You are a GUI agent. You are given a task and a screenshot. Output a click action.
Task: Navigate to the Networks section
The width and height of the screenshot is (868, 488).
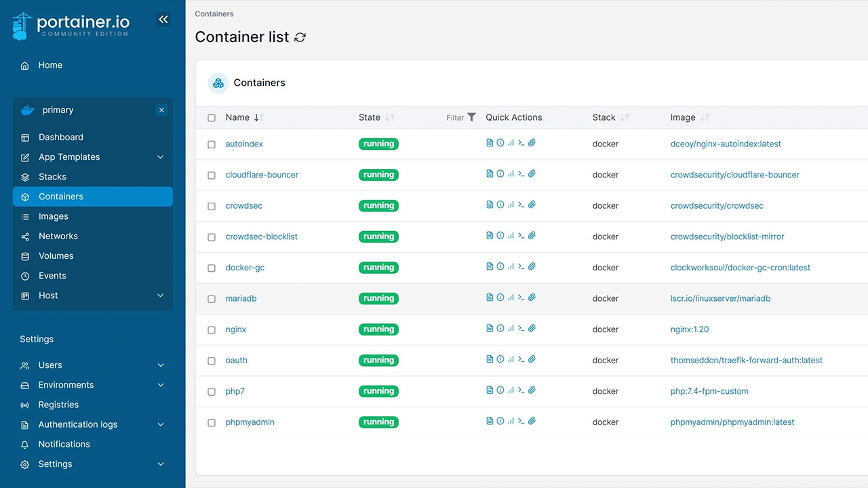click(x=59, y=236)
